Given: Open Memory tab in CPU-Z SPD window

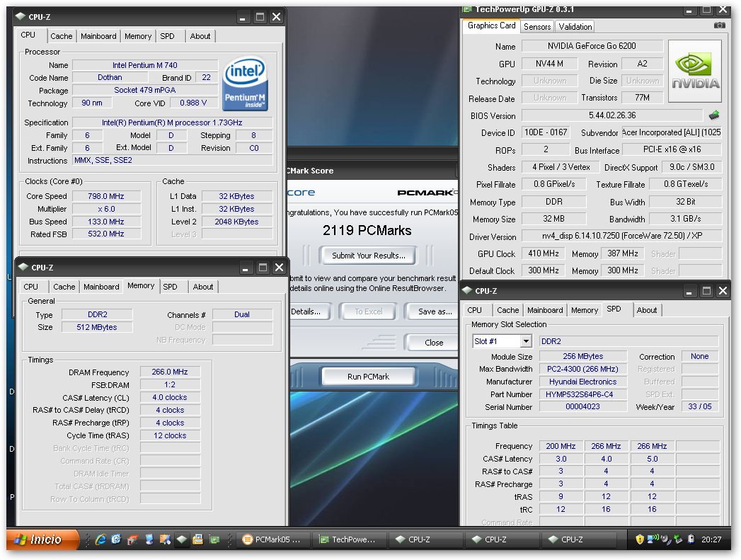Looking at the screenshot, I should point(584,311).
